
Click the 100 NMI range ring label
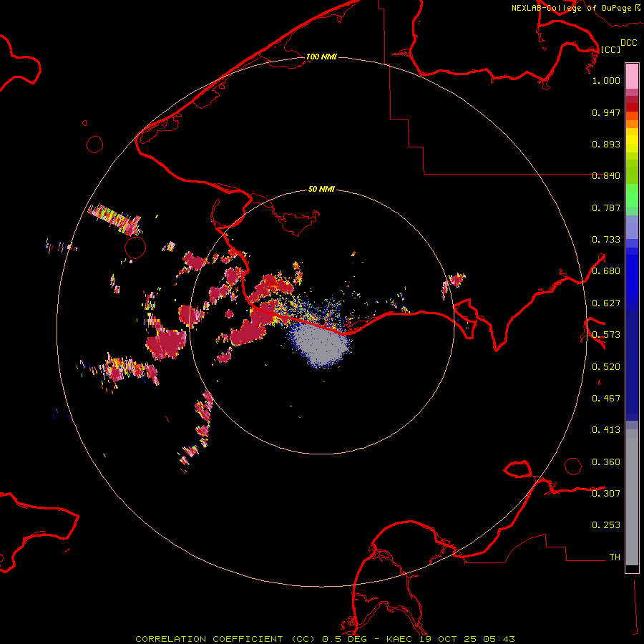(321, 57)
